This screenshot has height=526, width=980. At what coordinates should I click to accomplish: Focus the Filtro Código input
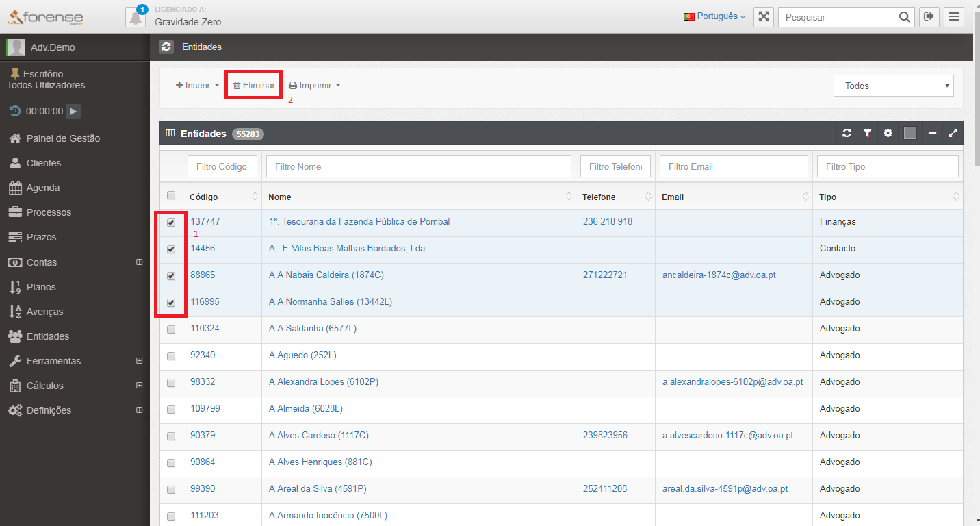222,166
